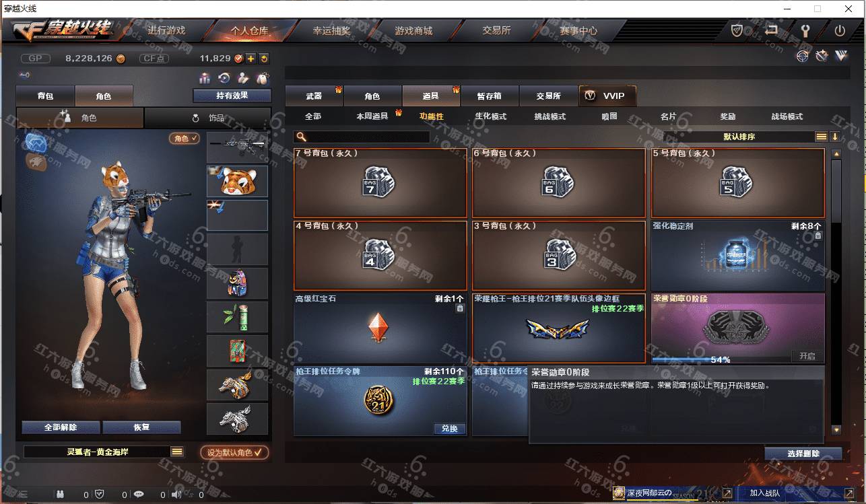Click the power exit icon
This screenshot has width=866, height=504.
pyautogui.click(x=839, y=30)
